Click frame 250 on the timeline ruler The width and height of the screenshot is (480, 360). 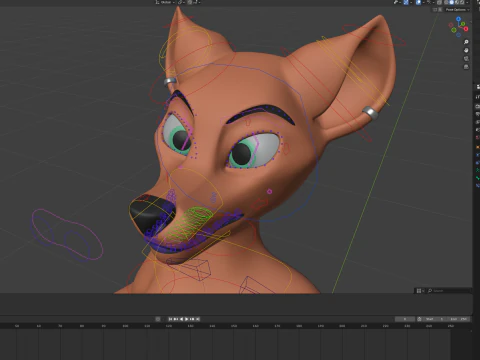(451, 326)
